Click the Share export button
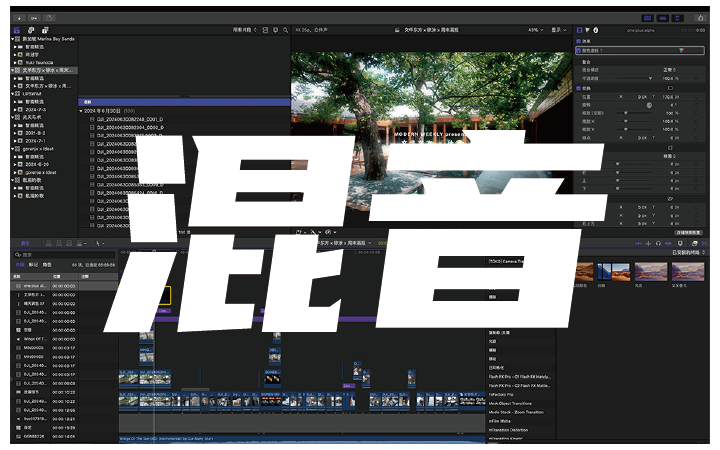Image resolution: width=720 pixels, height=450 pixels. click(x=699, y=18)
